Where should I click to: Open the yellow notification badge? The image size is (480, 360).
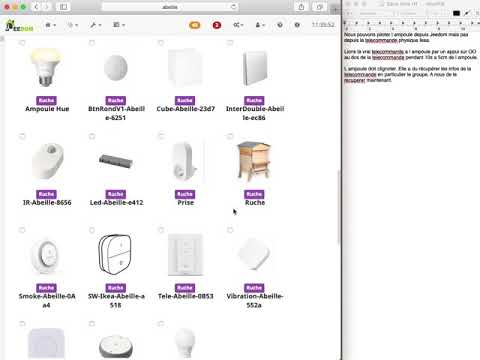point(195,25)
